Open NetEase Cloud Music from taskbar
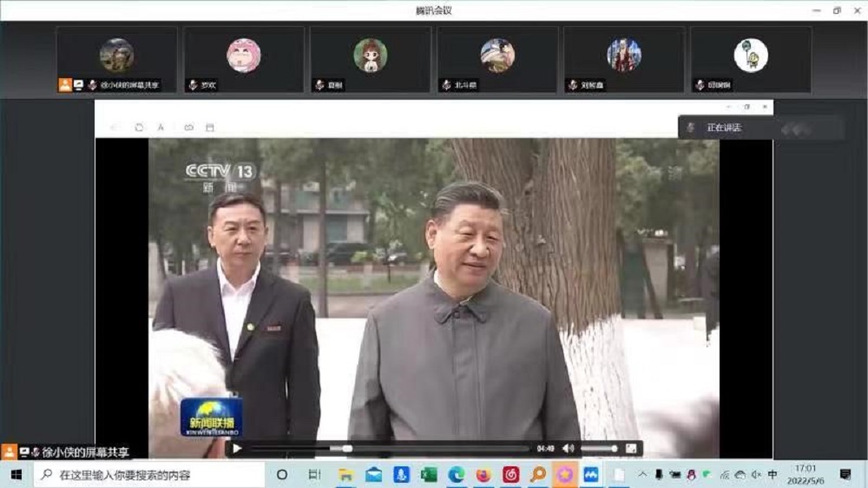The width and height of the screenshot is (868, 488). coord(510,475)
